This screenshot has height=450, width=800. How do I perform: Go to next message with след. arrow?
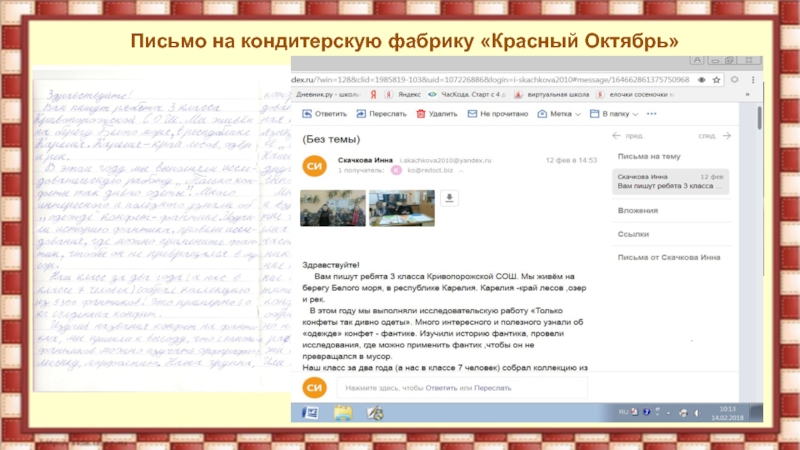coord(727,136)
